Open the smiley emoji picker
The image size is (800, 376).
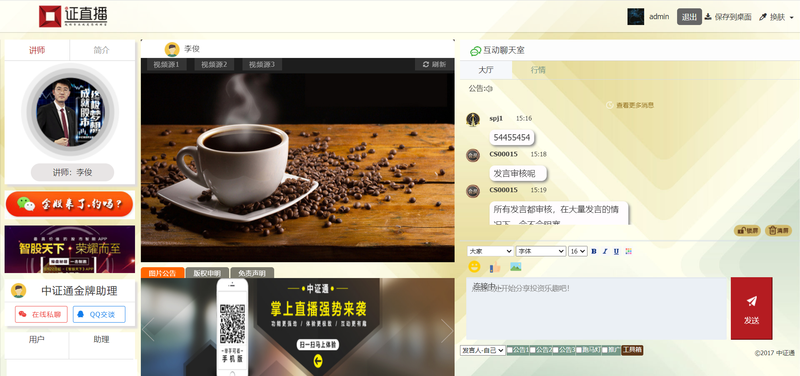[x=474, y=266]
